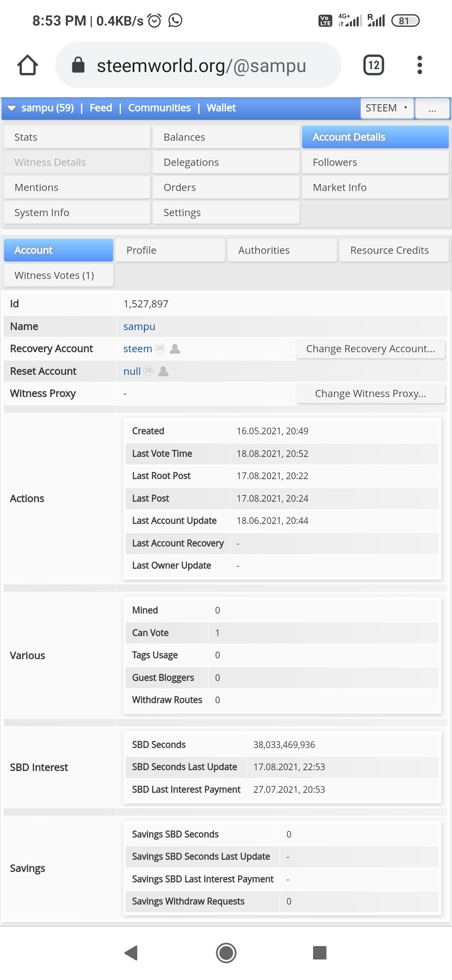
Task: Follow the sampu name link
Action: pyautogui.click(x=139, y=327)
